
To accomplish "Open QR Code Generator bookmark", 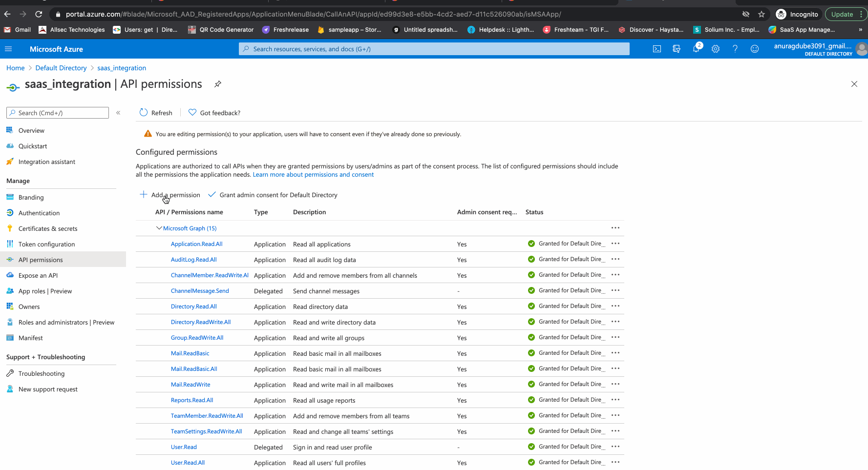I will (x=221, y=30).
